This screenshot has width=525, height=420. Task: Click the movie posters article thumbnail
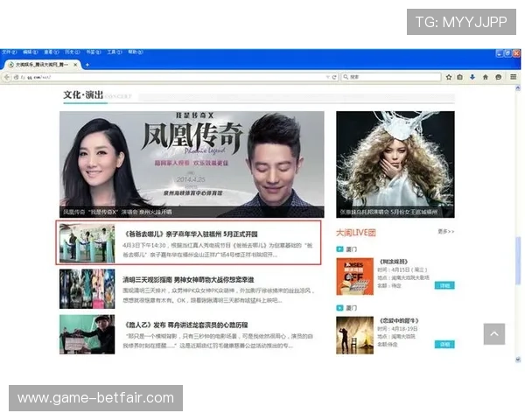click(x=87, y=289)
